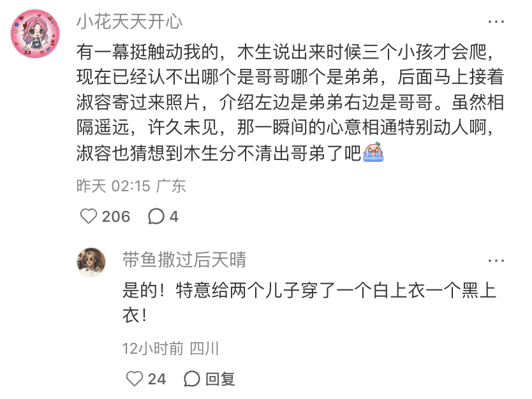
Task: Visit the 带鱼撒过后天晴 username profile
Action: click(184, 260)
